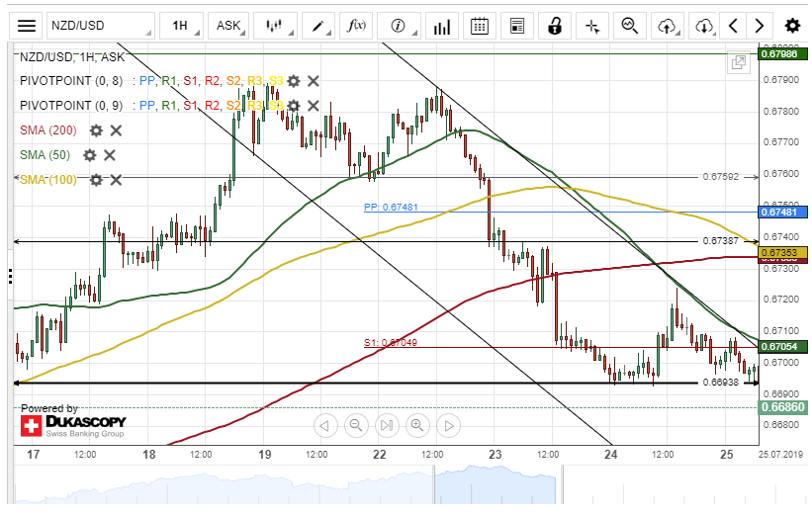Open the pencil drawing tools menu

point(318,26)
